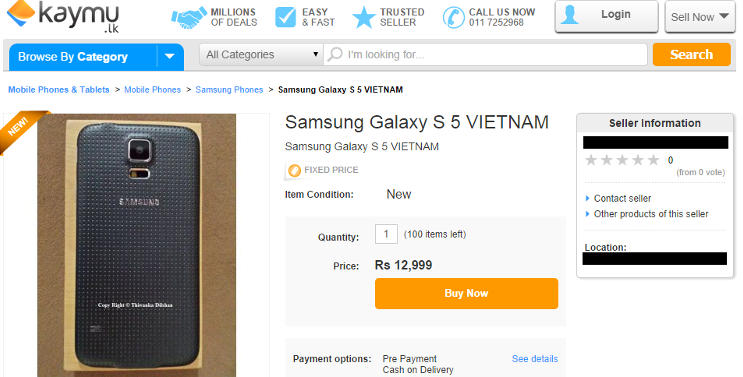Image resolution: width=743 pixels, height=377 pixels.
Task: Click the orange Search button
Action: click(691, 54)
